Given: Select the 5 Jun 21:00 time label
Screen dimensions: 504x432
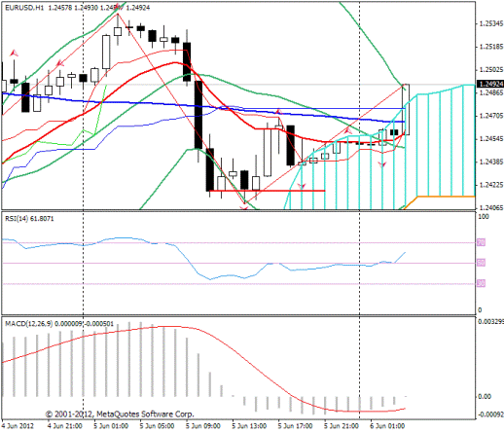Looking at the screenshot, I should tap(342, 426).
